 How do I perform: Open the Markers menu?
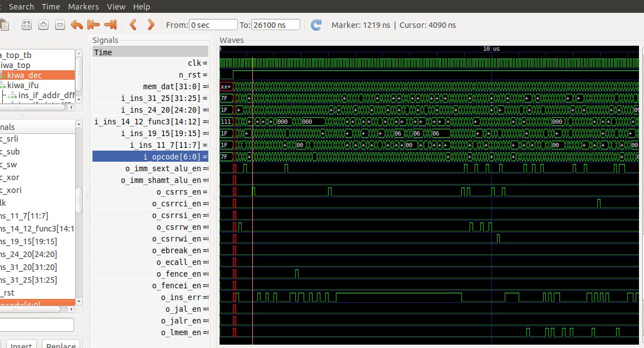pyautogui.click(x=83, y=6)
